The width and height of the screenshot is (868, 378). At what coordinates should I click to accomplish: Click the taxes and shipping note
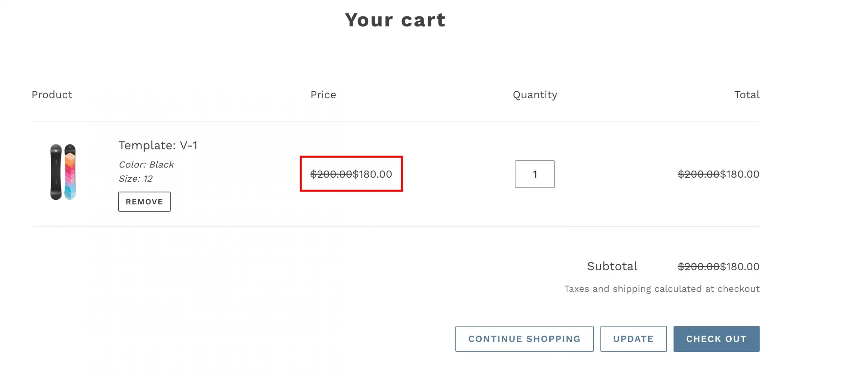661,289
